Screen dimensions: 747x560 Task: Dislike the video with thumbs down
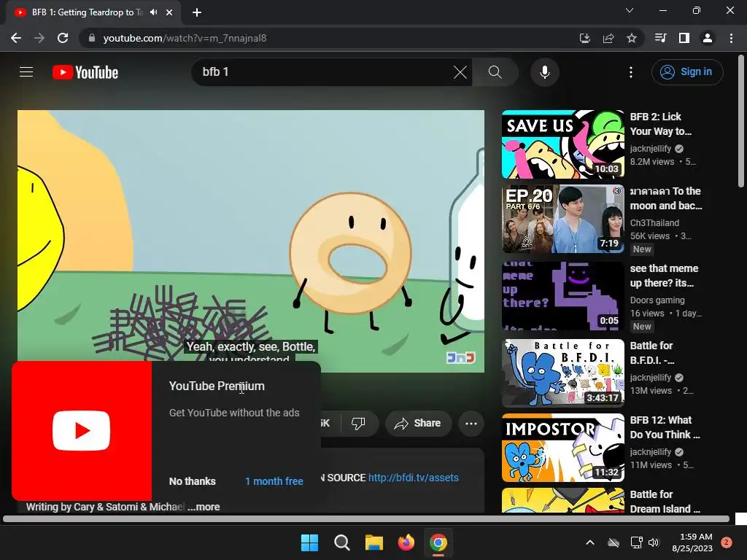358,424
